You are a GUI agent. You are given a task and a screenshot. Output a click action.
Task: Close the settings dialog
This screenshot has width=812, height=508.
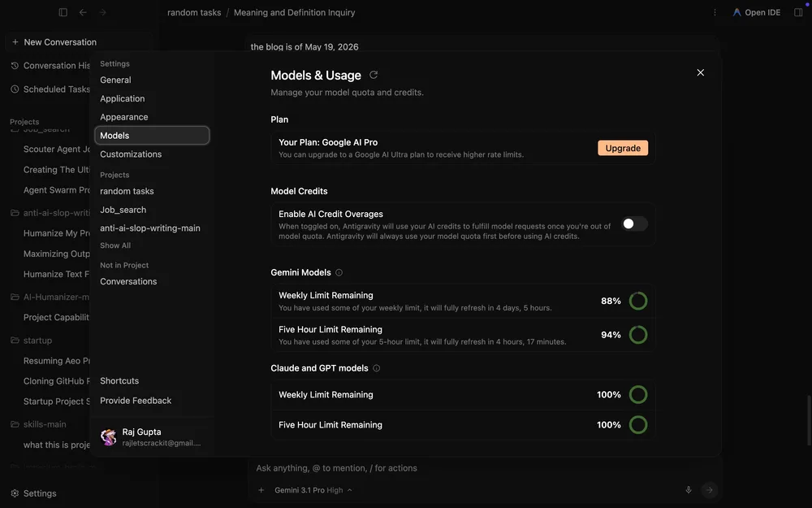point(700,72)
